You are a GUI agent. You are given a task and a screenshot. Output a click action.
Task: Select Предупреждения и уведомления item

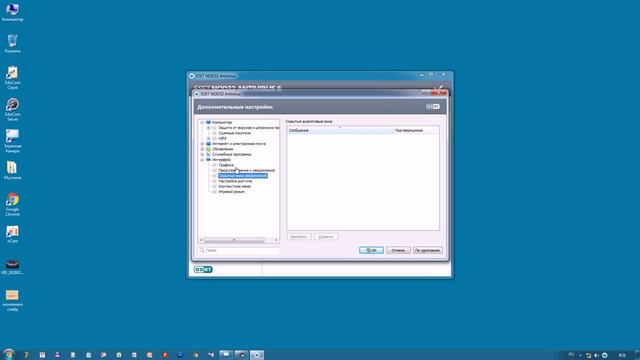(247, 170)
